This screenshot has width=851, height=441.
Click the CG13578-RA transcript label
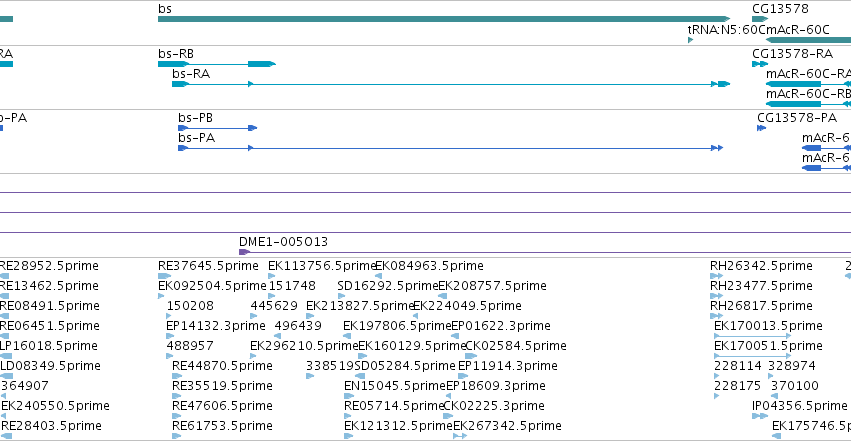tap(792, 54)
